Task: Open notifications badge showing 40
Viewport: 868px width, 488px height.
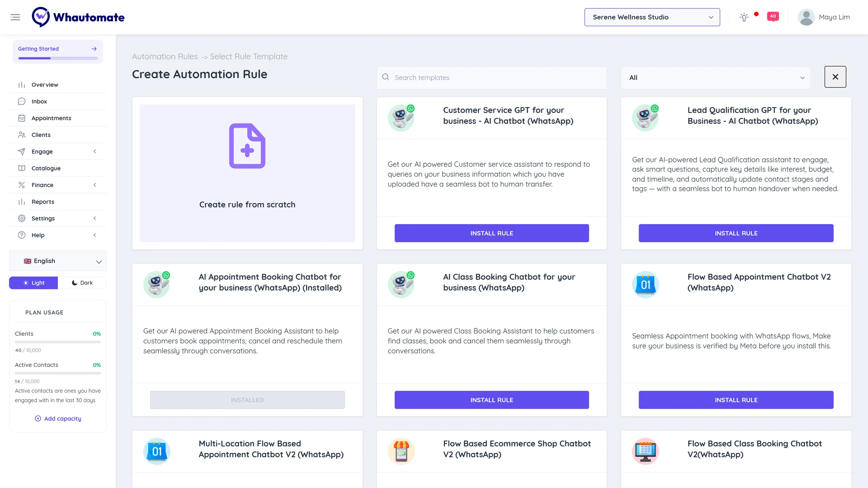Action: click(773, 16)
